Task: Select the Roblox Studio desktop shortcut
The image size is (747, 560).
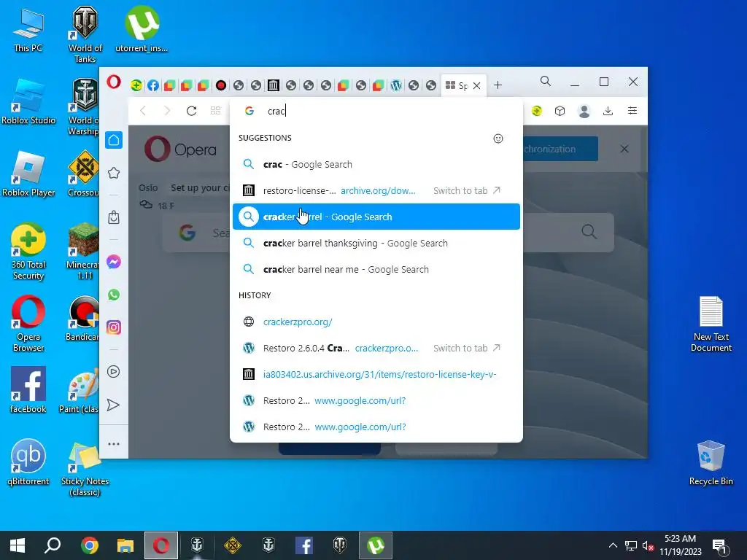Action: pyautogui.click(x=28, y=102)
